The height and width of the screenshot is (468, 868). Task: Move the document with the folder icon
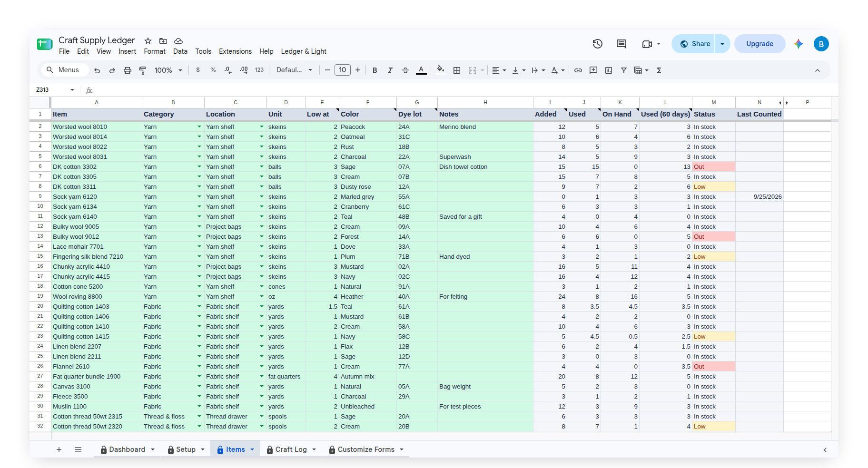[163, 41]
